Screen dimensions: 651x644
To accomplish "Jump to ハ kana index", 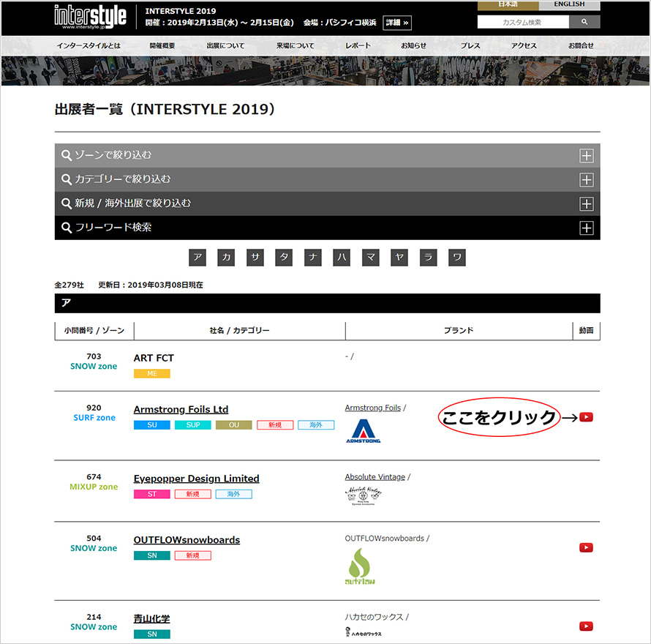I will (342, 257).
